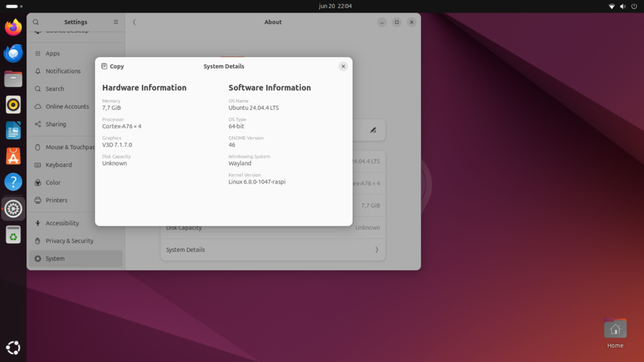Click the Software Information heading
The width and height of the screenshot is (644, 362).
tap(269, 87)
